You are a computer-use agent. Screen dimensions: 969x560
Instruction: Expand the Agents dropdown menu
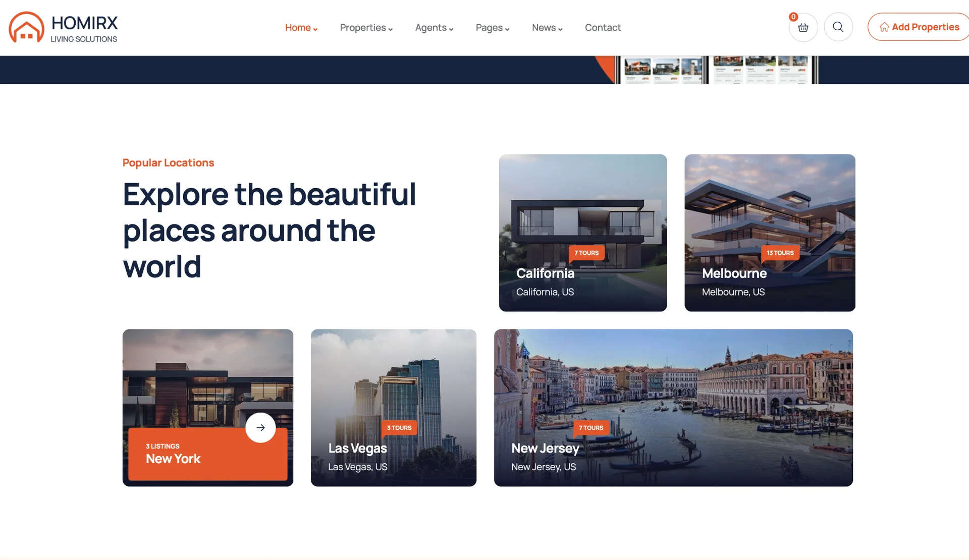pos(434,28)
